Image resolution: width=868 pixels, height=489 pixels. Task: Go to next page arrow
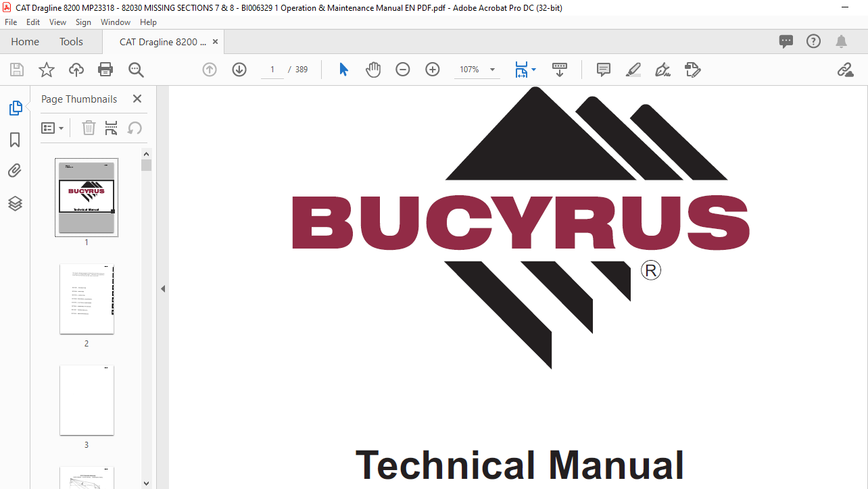click(x=239, y=70)
